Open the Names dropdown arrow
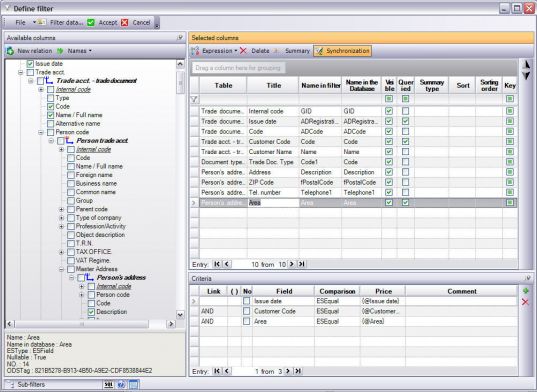The image size is (537, 392). pyautogui.click(x=90, y=51)
